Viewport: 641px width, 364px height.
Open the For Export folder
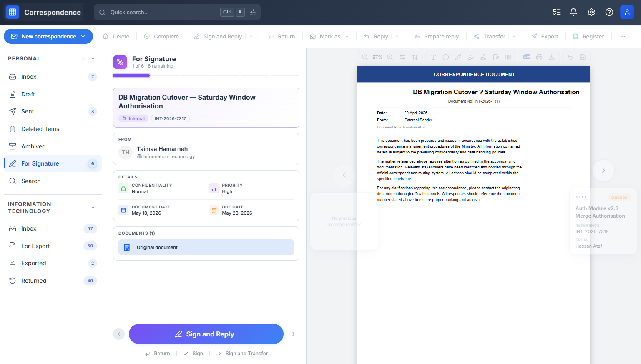53,246
